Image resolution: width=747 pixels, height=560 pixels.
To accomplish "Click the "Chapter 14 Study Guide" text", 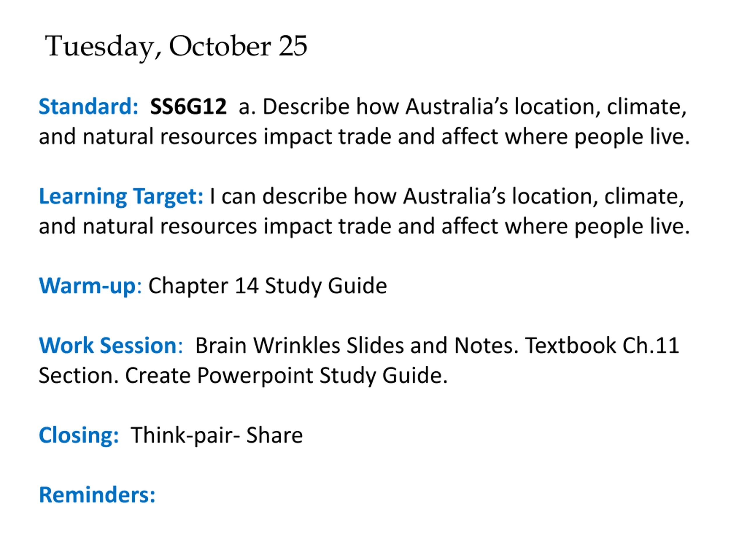I will (x=268, y=286).
